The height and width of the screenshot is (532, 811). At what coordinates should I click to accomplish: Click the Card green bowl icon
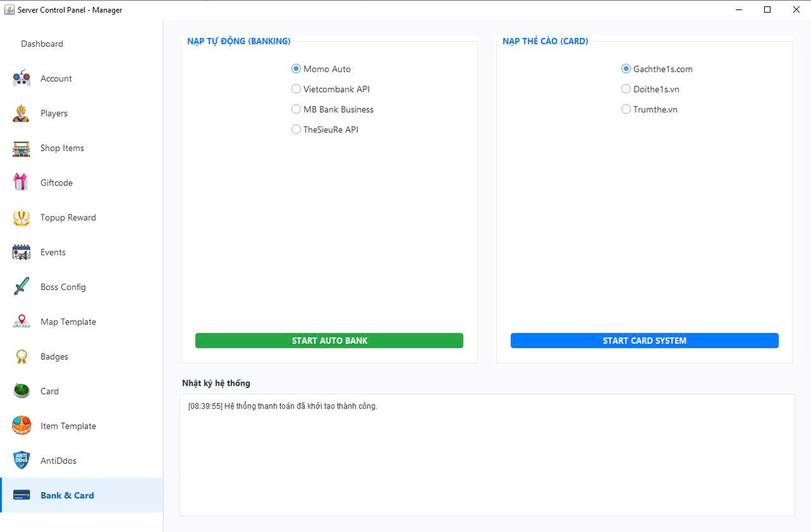pyautogui.click(x=22, y=391)
